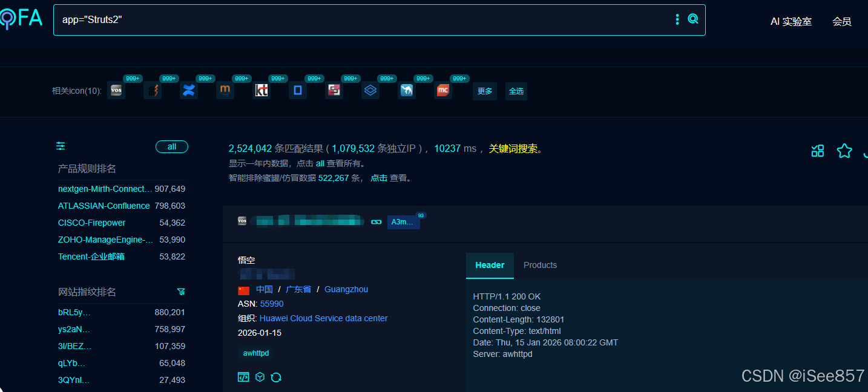Click the star favorite icon

(844, 151)
